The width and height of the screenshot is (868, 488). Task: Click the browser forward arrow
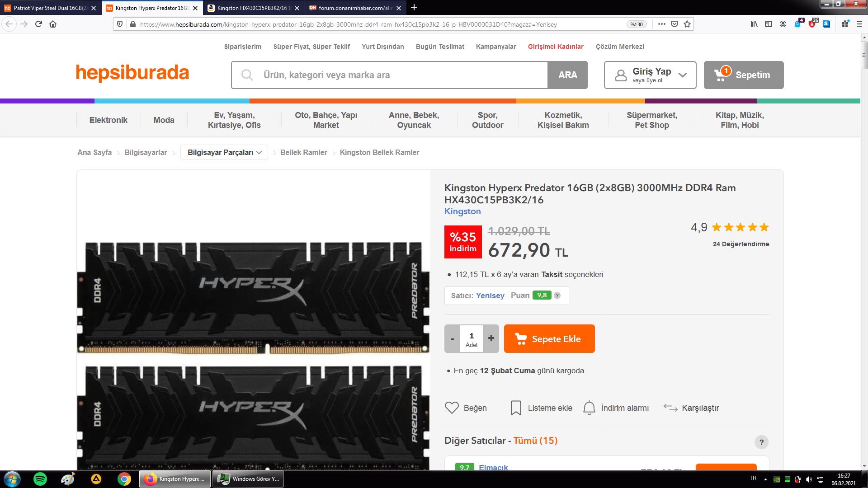[24, 24]
